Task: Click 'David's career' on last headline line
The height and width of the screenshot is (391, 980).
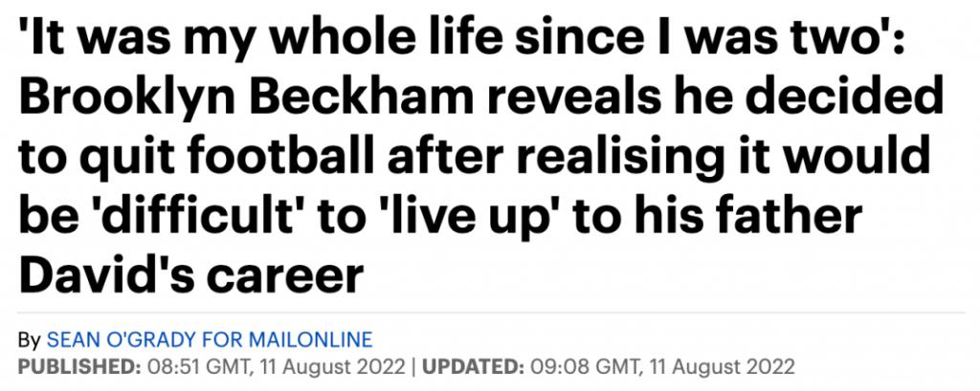Action: click(191, 273)
